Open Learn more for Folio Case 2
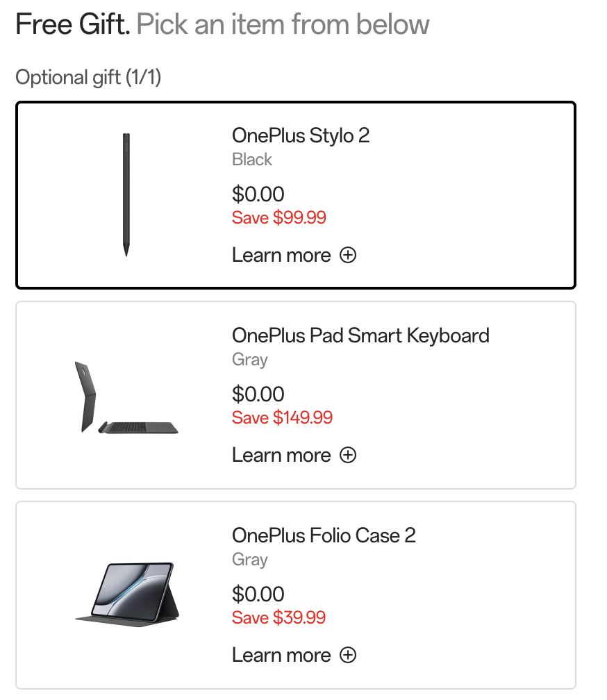 [281, 655]
